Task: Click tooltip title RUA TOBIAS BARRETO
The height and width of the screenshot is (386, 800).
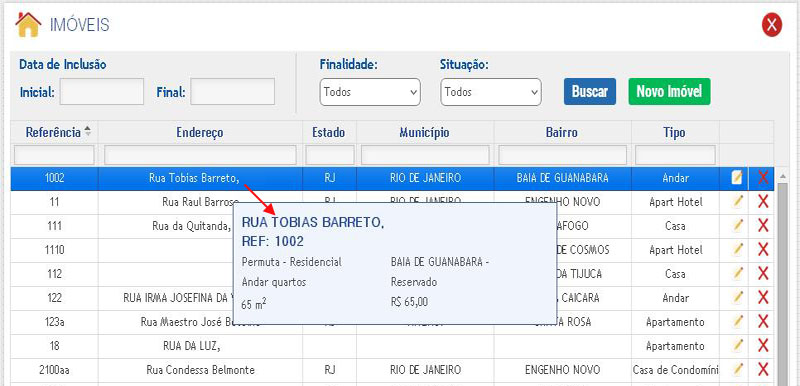Action: pyautogui.click(x=313, y=223)
